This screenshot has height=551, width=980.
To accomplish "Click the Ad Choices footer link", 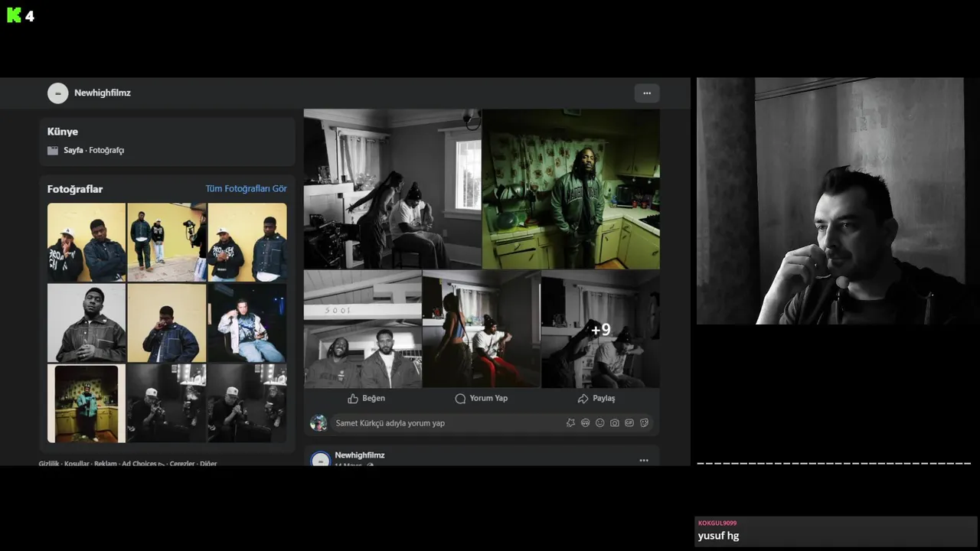I will pos(142,463).
